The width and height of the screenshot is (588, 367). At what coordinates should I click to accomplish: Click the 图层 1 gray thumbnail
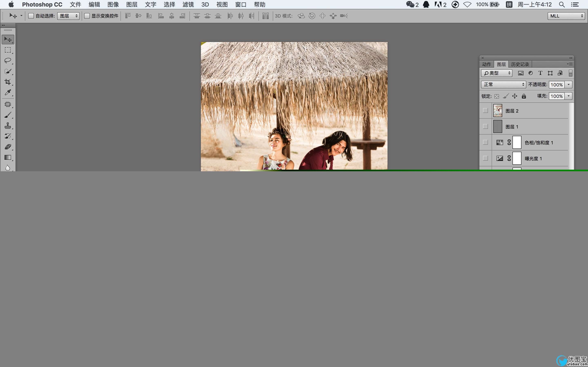[497, 127]
